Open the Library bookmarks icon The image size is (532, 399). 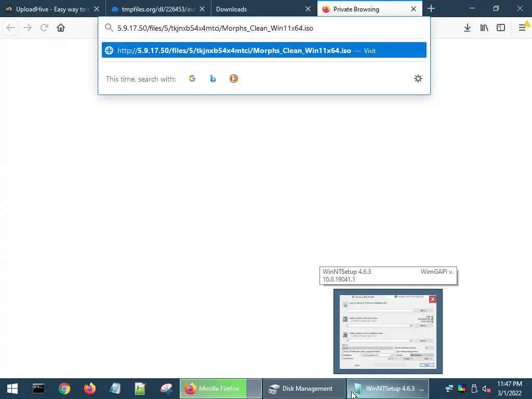point(484,28)
